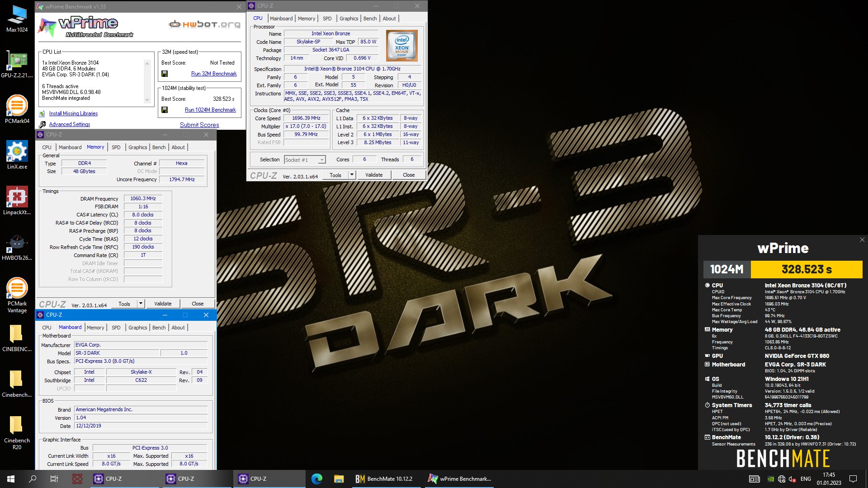Open Bench tab in top CPU-Z window
The height and width of the screenshot is (488, 868).
tap(370, 19)
